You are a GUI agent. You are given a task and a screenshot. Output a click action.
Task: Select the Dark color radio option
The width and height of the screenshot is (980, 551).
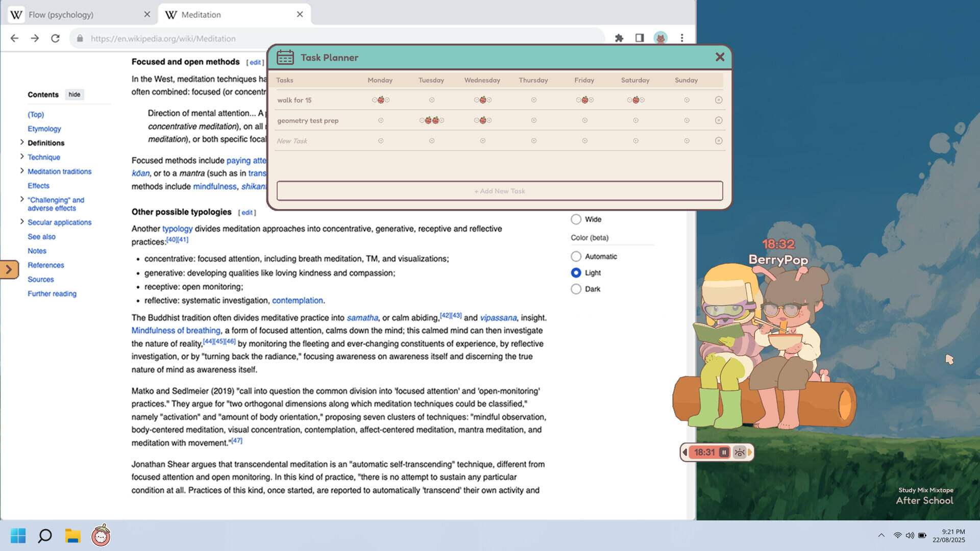(576, 289)
